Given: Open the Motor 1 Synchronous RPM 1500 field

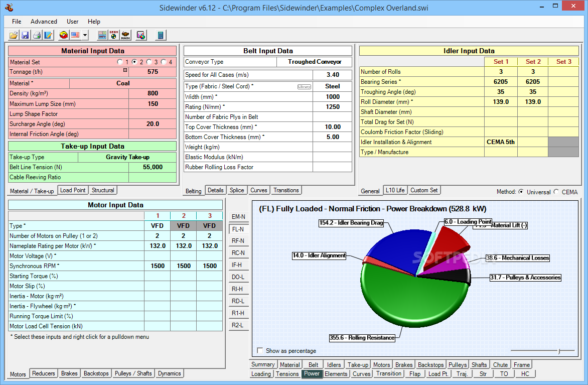Looking at the screenshot, I should (x=157, y=266).
